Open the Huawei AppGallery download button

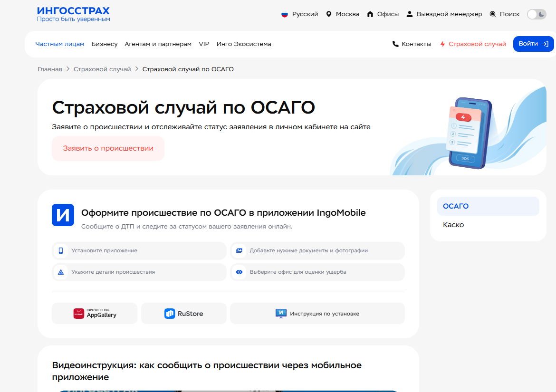coord(95,314)
